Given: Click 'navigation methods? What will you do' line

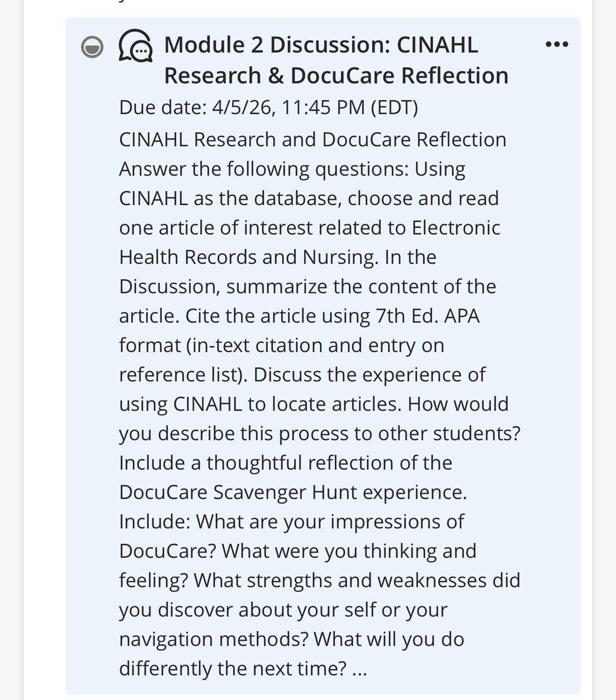Looking at the screenshot, I should pyautogui.click(x=292, y=639).
